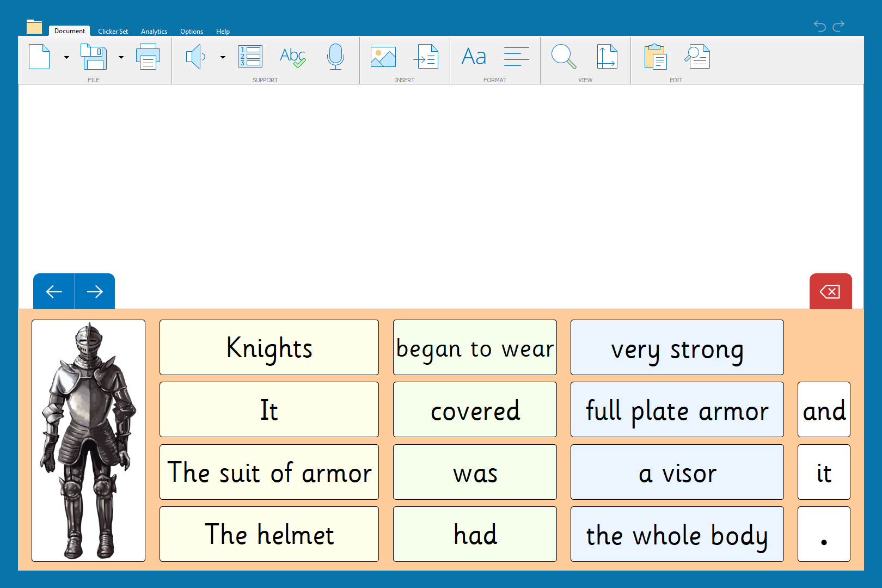Click the Save document floppy disk icon
882x588 pixels.
94,57
